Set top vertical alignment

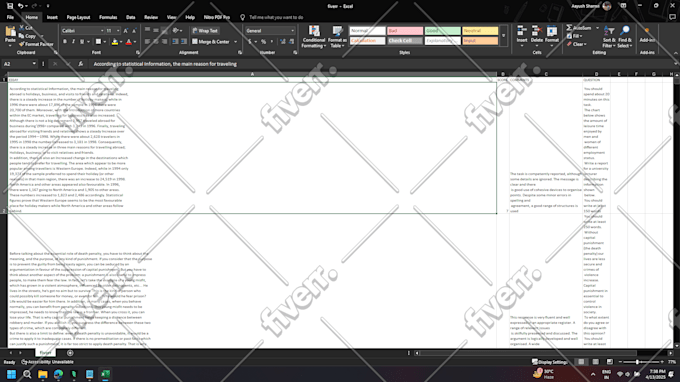[147, 30]
